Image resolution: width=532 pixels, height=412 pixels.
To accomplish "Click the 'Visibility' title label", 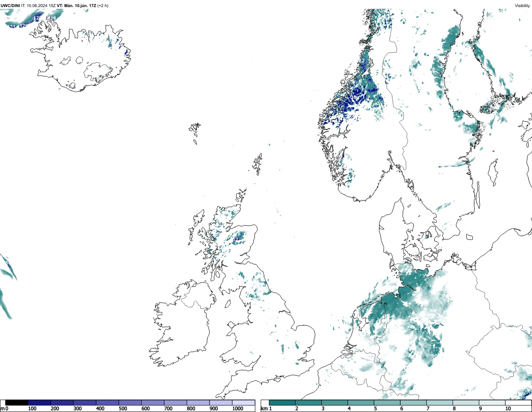I will pos(522,6).
